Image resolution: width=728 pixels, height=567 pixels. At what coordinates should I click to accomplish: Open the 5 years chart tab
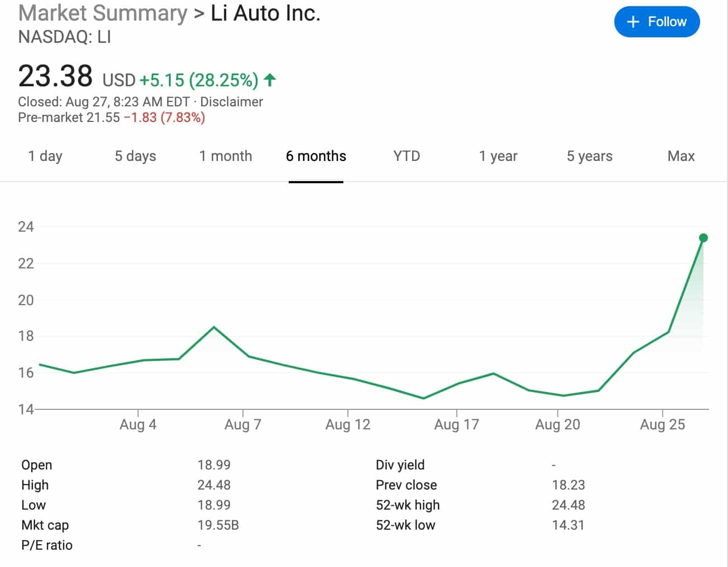tap(589, 157)
